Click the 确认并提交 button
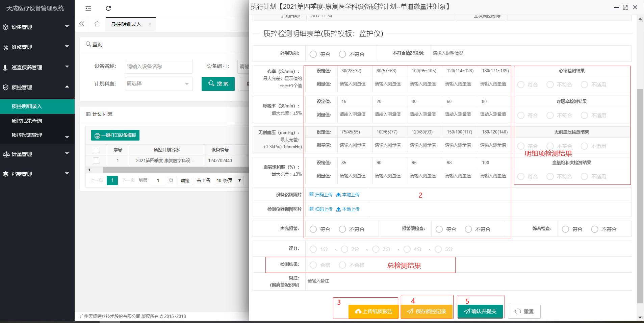 [480, 312]
